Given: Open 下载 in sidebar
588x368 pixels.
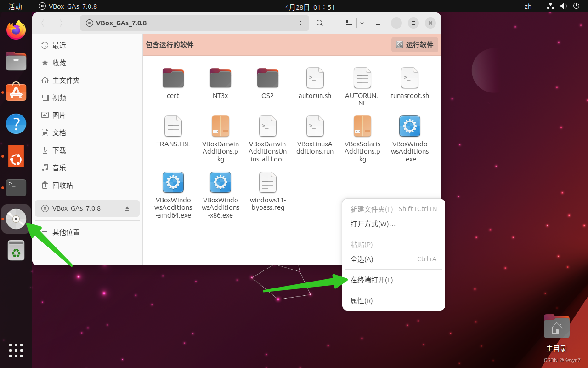Looking at the screenshot, I should coord(87,150).
